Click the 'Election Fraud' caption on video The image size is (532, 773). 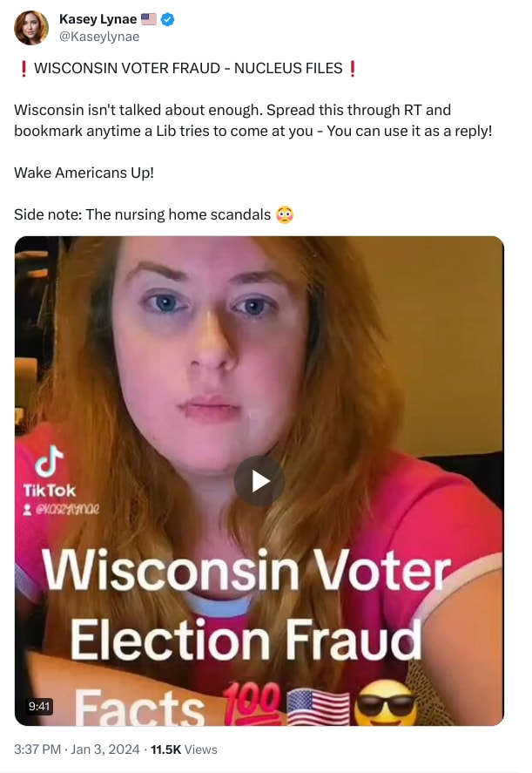[x=246, y=640]
